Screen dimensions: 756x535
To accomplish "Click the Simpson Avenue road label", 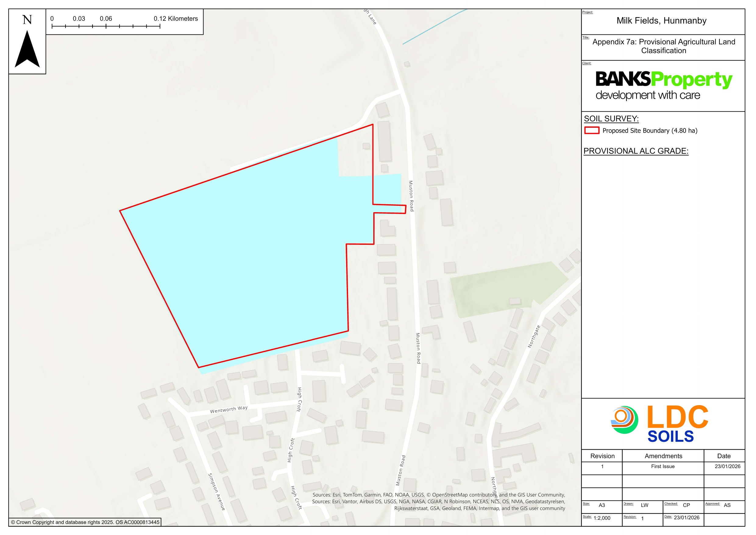I will [x=216, y=492].
